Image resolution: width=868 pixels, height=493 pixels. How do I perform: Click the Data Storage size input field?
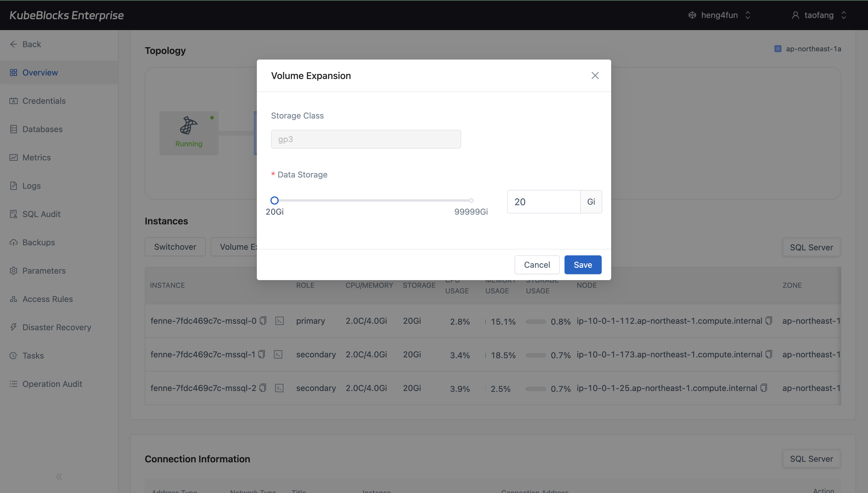coord(543,202)
